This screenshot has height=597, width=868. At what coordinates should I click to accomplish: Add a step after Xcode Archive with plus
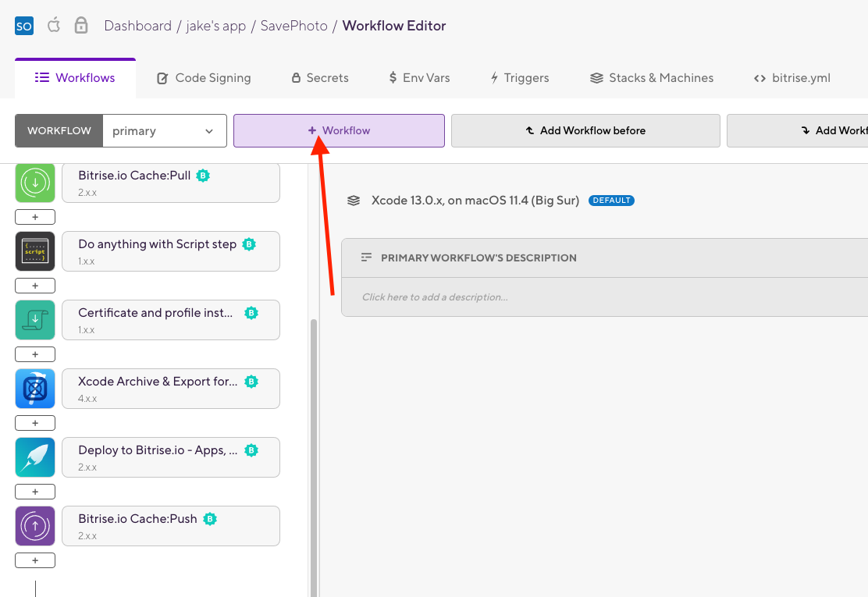click(x=35, y=423)
